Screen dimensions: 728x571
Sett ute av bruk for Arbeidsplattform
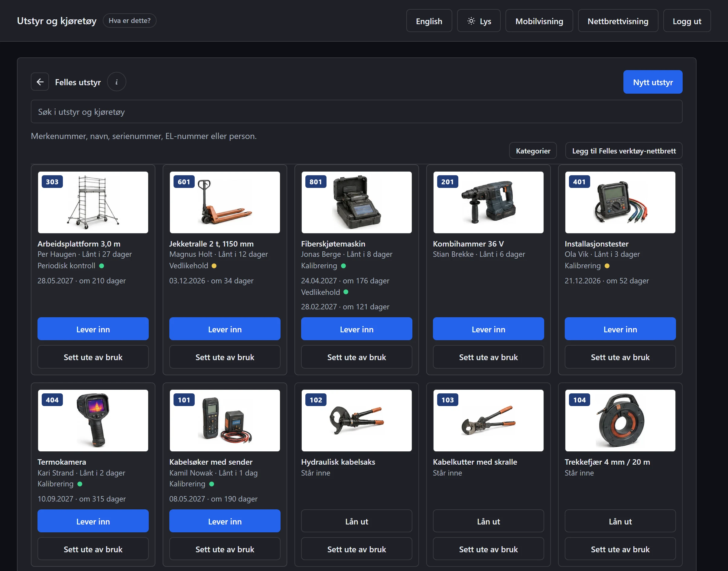click(93, 357)
